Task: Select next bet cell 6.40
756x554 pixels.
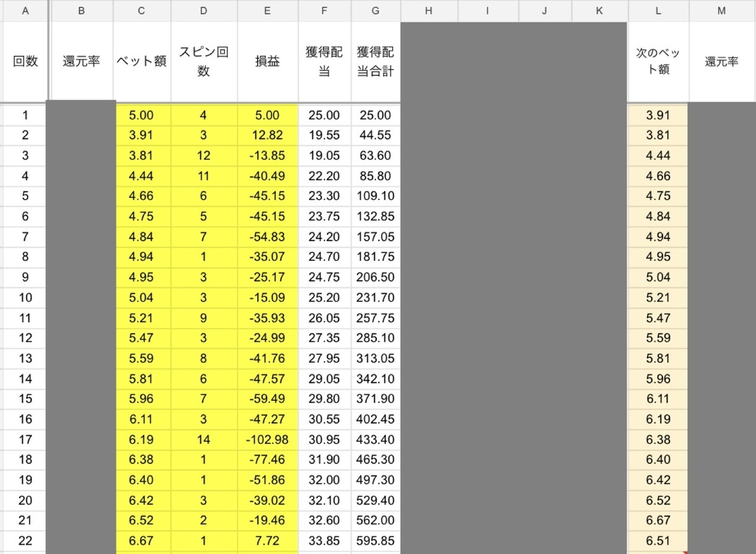Action: click(x=658, y=460)
